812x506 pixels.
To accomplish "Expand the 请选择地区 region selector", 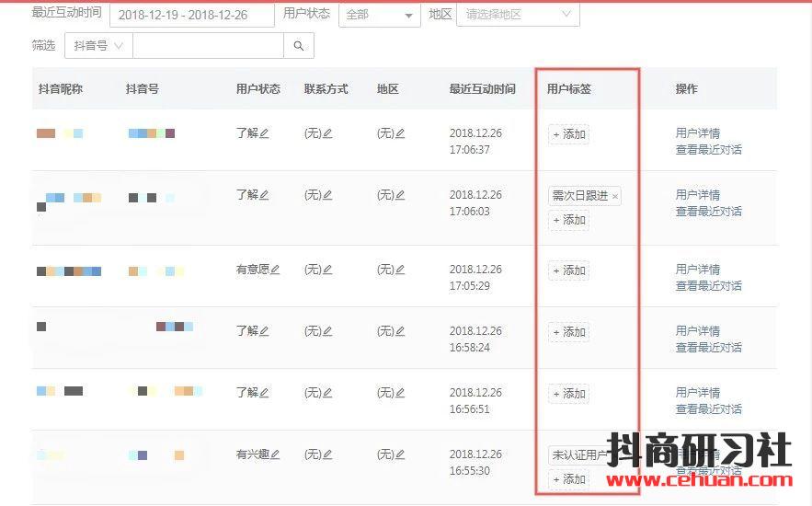I will pyautogui.click(x=518, y=15).
